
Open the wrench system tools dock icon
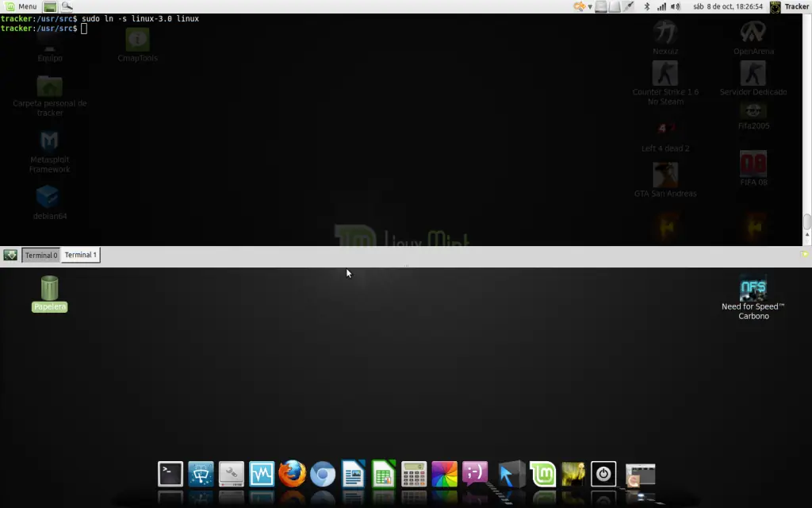click(232, 474)
